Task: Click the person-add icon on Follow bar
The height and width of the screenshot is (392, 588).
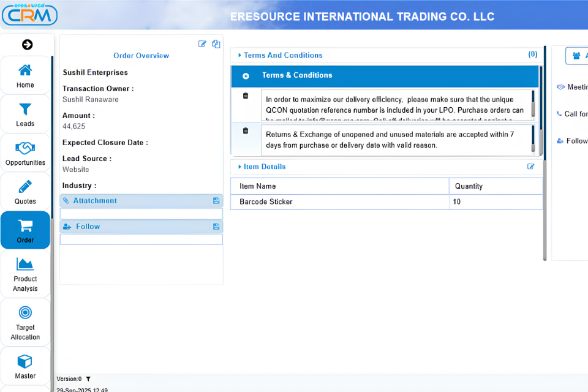Action: click(67, 227)
